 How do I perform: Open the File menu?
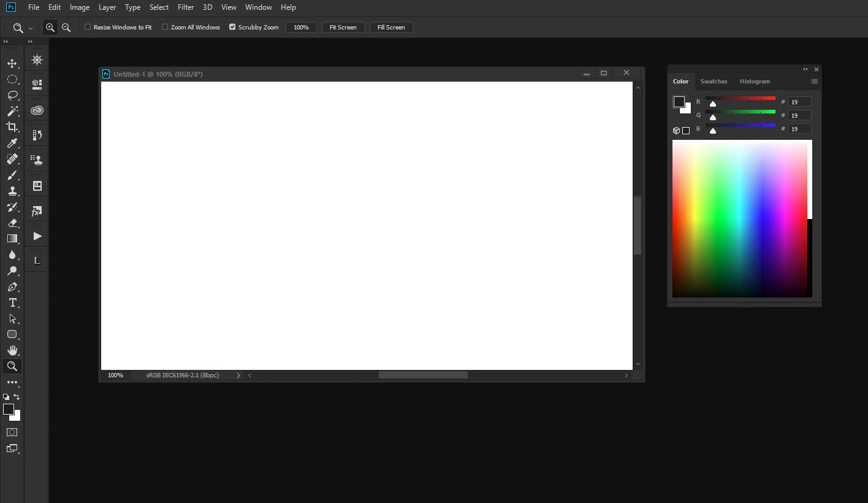point(34,7)
